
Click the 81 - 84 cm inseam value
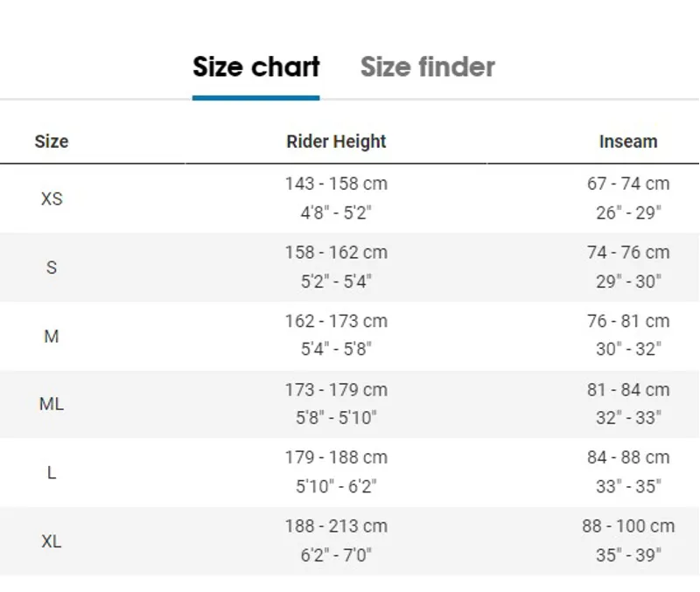(628, 390)
